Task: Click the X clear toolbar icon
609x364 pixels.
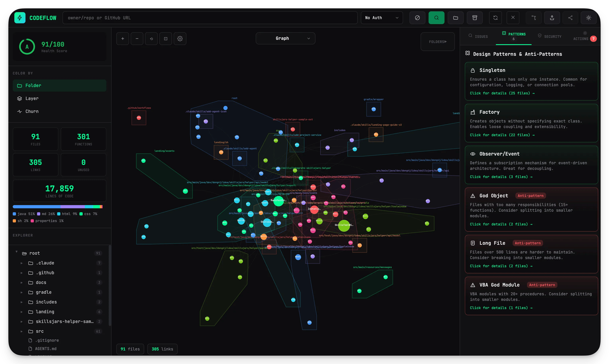Action: 513,18
